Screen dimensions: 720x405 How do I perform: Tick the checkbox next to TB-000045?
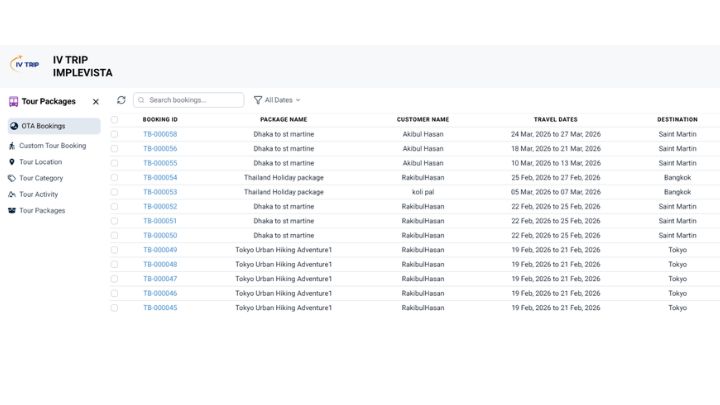[114, 308]
